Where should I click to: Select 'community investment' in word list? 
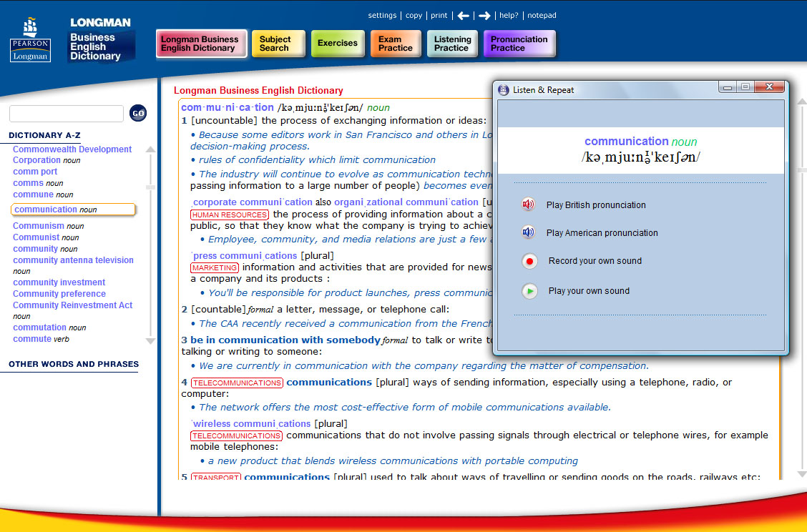coord(59,282)
